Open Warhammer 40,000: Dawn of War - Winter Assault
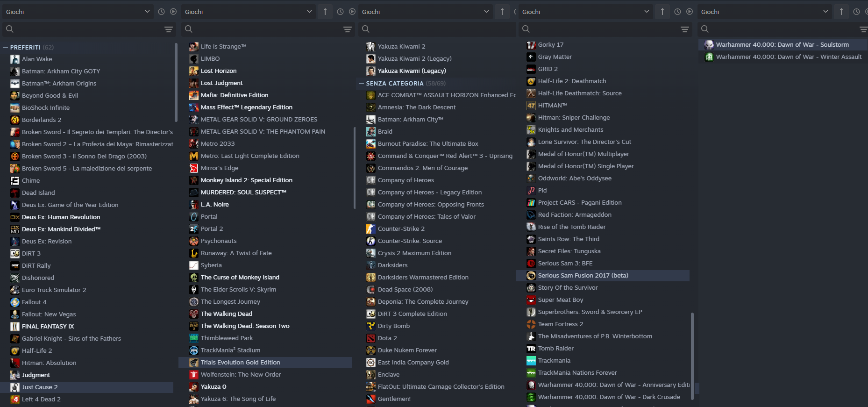This screenshot has width=868, height=407. click(789, 57)
